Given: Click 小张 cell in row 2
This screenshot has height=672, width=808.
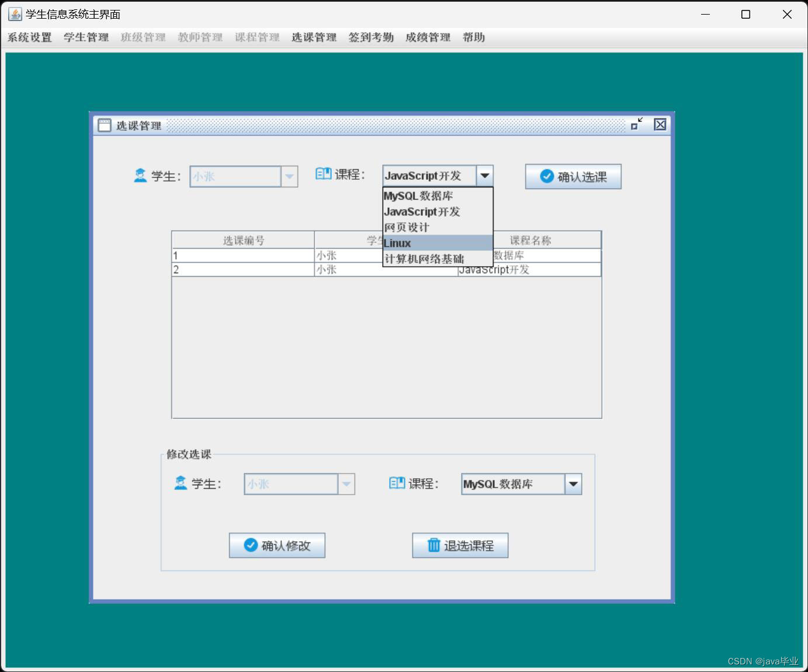Looking at the screenshot, I should tap(386, 269).
